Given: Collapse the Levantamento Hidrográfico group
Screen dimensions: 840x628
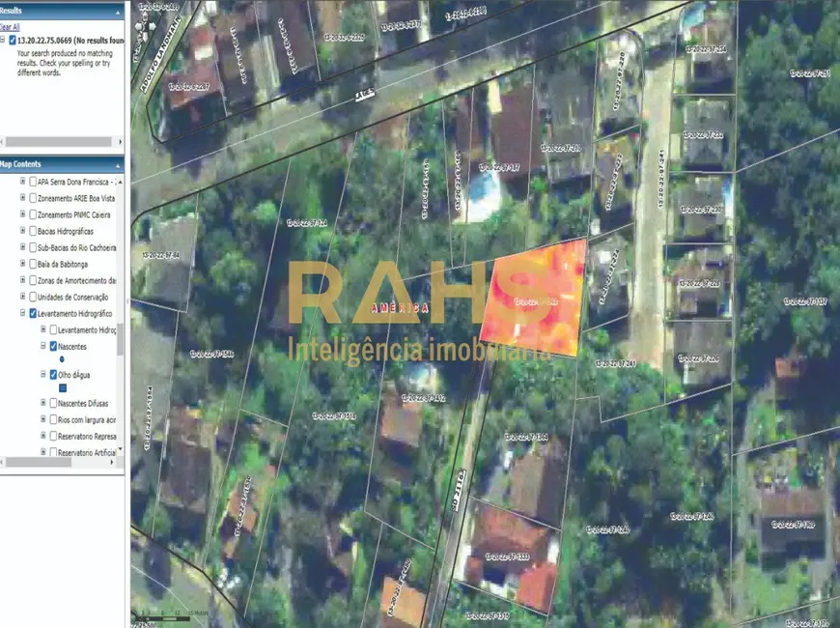Looking at the screenshot, I should 22,313.
